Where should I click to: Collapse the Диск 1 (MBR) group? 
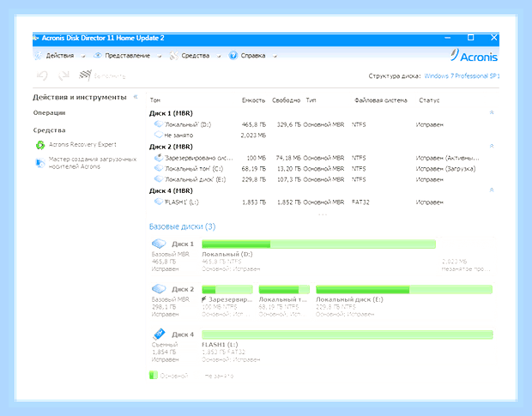pos(492,112)
